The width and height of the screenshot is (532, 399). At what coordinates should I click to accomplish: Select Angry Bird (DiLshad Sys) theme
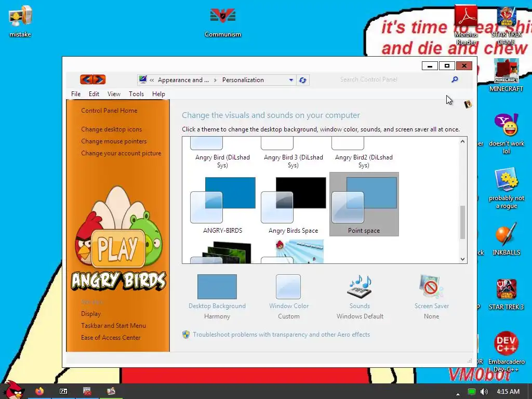222,153
